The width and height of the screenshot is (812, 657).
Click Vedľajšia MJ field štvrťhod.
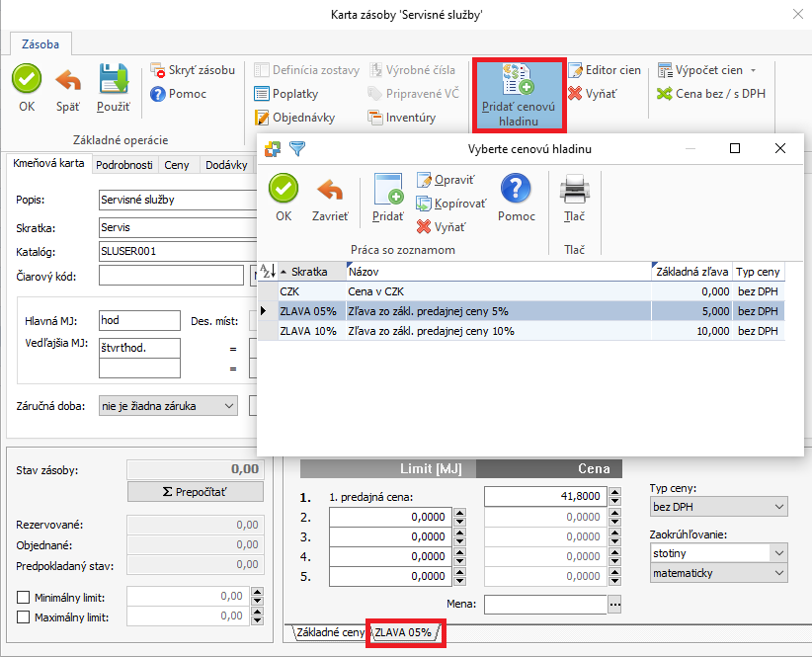click(x=139, y=348)
